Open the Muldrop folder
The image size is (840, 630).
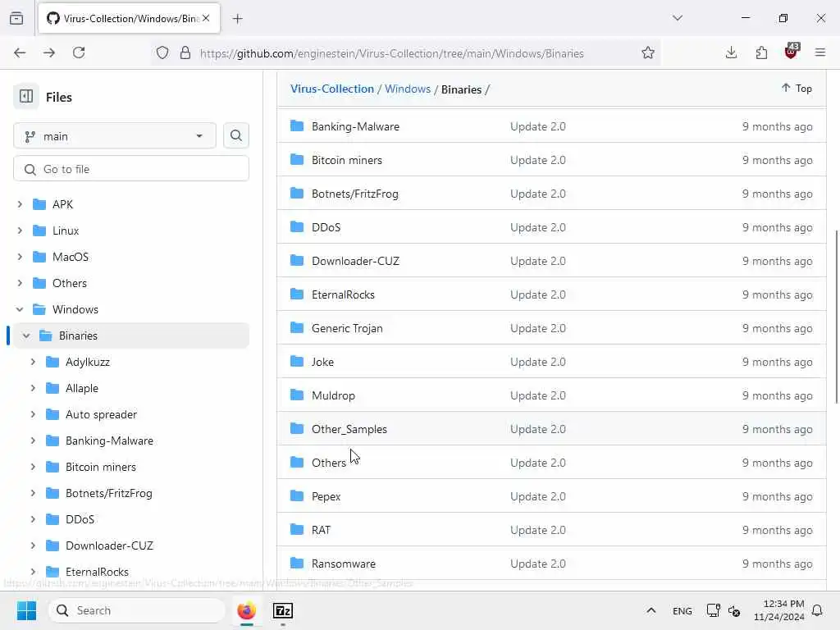pyautogui.click(x=333, y=395)
